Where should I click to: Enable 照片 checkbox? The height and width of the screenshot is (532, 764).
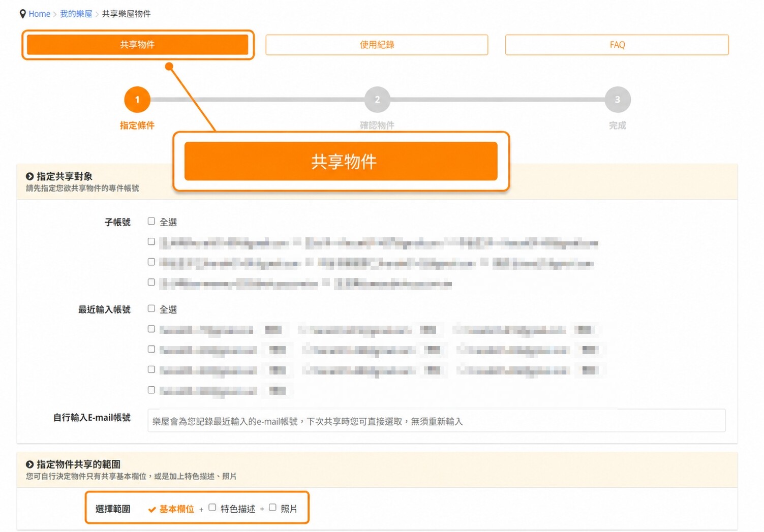click(x=272, y=508)
